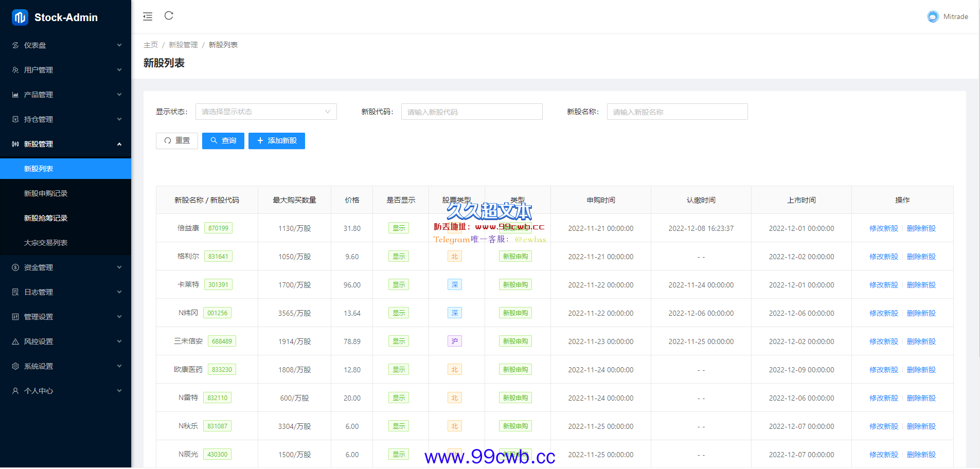Image resolution: width=980 pixels, height=469 pixels.
Task: Click the 个人中心 person icon
Action: 15,391
